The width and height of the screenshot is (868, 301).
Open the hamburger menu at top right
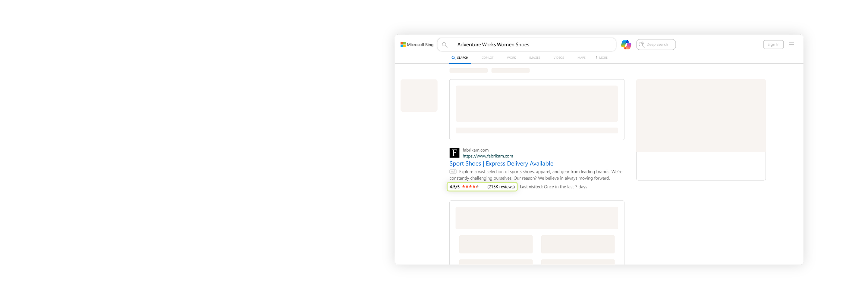pyautogui.click(x=791, y=45)
